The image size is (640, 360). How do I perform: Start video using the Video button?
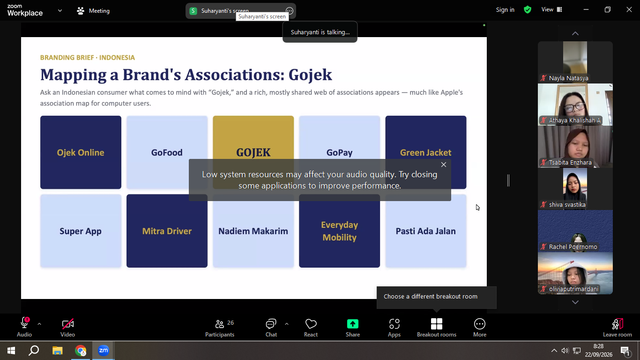tap(68, 327)
